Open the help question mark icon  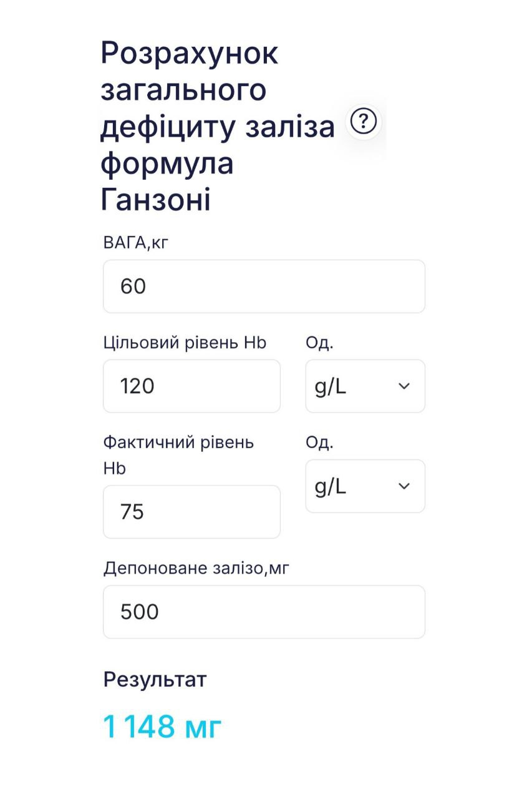pyautogui.click(x=364, y=121)
